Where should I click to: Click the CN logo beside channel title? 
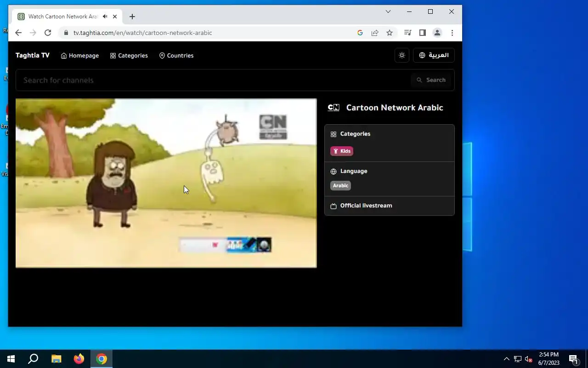click(334, 108)
